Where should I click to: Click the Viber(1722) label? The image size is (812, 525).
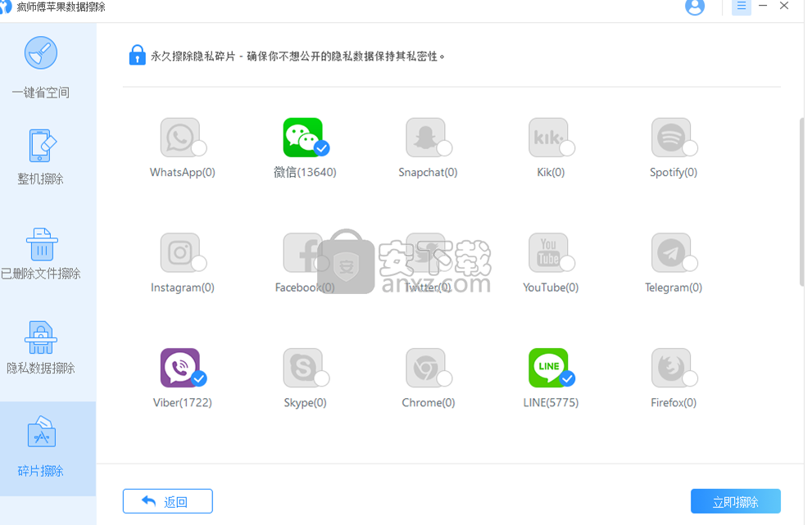(x=182, y=403)
